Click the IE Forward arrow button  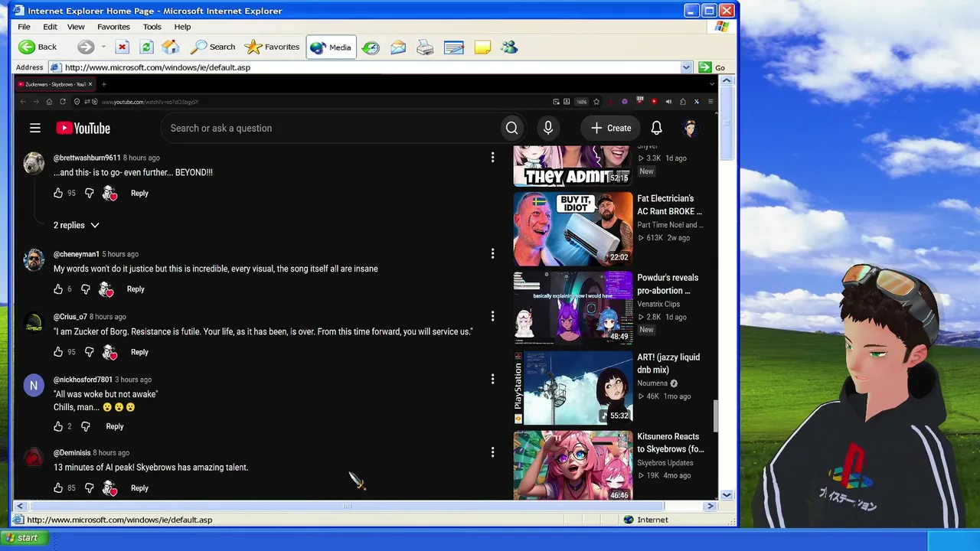pos(85,47)
